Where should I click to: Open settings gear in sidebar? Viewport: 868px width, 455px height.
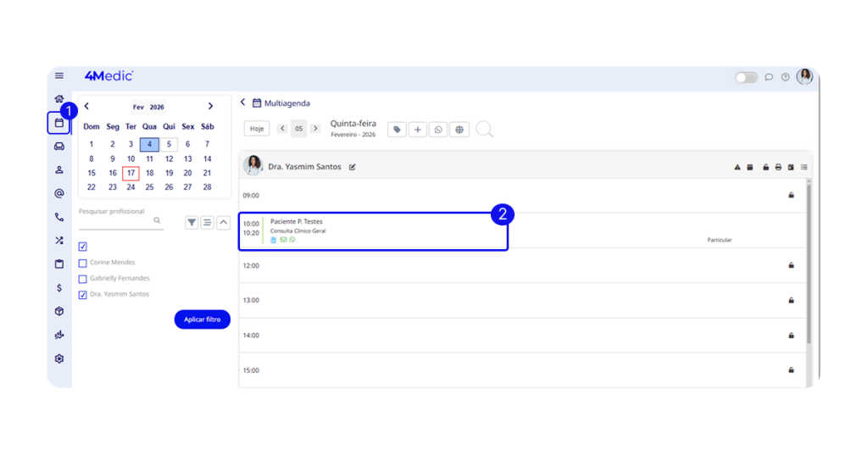pyautogui.click(x=58, y=358)
